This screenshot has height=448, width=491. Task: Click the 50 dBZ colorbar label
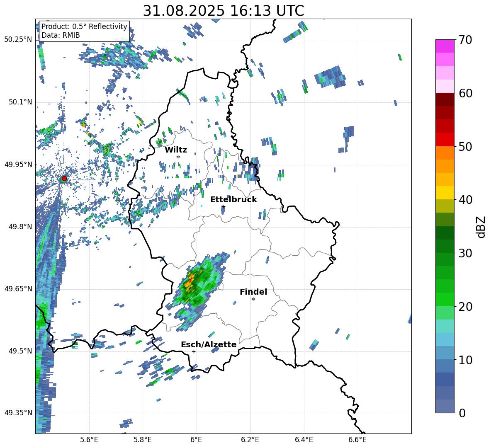tap(465, 147)
